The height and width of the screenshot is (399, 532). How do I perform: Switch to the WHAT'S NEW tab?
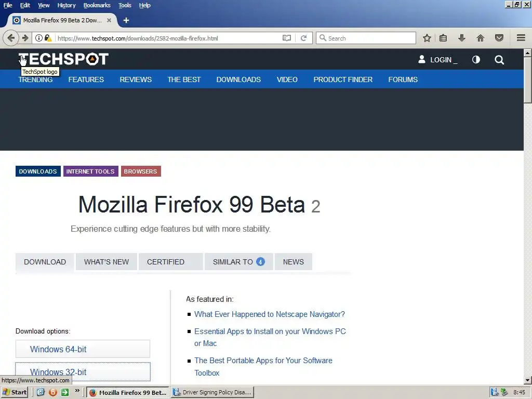pyautogui.click(x=107, y=262)
